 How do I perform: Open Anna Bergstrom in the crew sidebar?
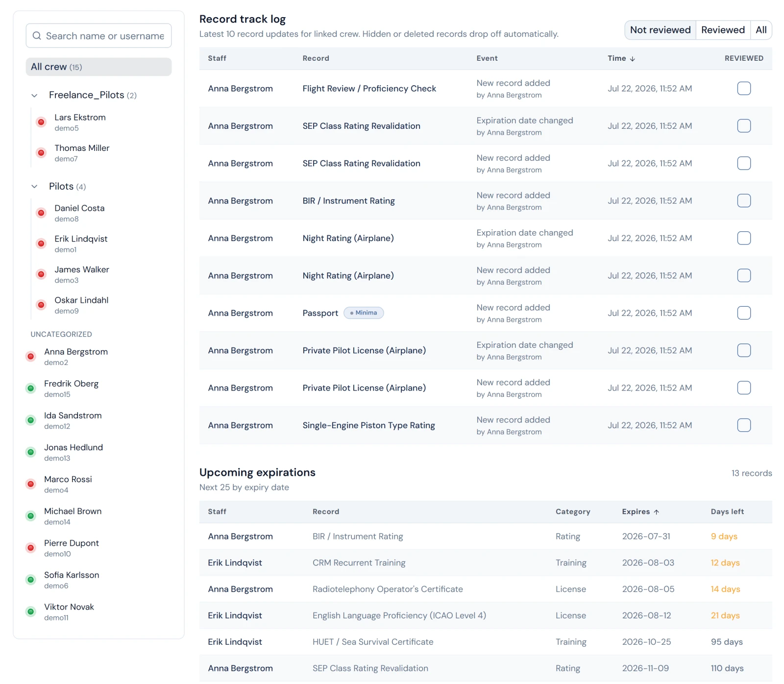pyautogui.click(x=76, y=357)
